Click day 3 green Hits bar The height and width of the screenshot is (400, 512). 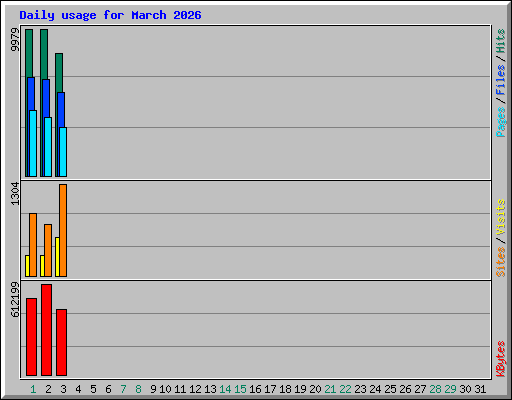[x=59, y=72]
